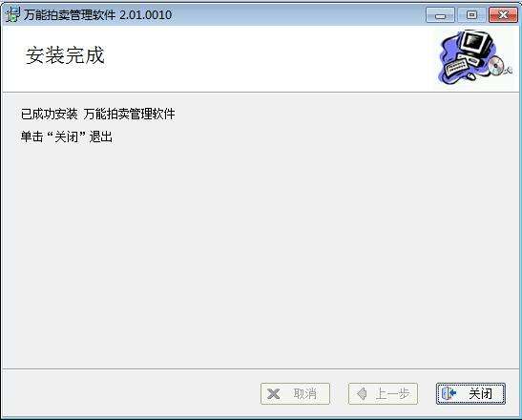The width and height of the screenshot is (522, 420).
Task: Click the CD disc in the illustration
Action: [496, 65]
